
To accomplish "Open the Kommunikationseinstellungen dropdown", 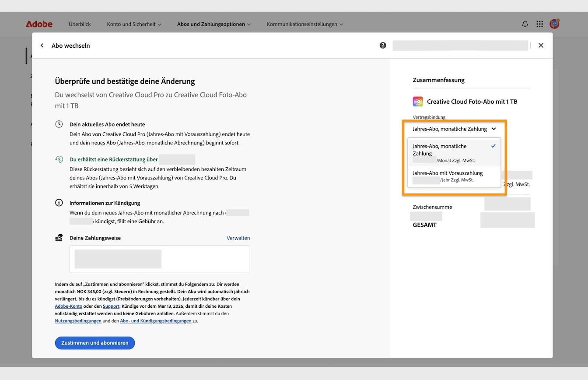I will (304, 24).
